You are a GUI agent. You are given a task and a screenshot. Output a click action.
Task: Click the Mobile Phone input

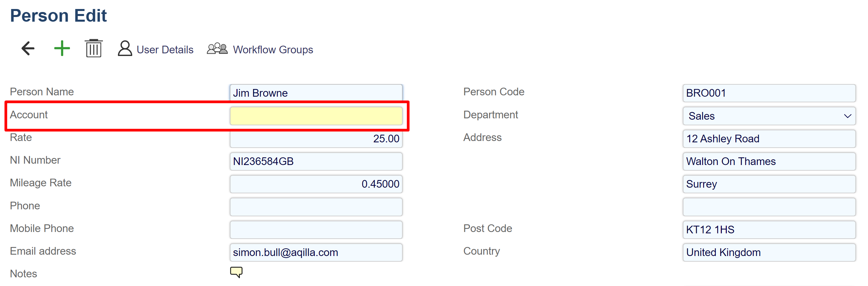[x=316, y=229]
